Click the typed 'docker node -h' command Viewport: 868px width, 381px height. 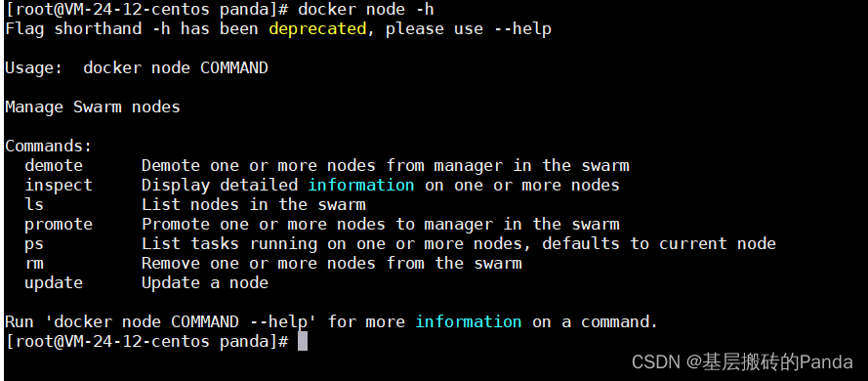tap(366, 10)
